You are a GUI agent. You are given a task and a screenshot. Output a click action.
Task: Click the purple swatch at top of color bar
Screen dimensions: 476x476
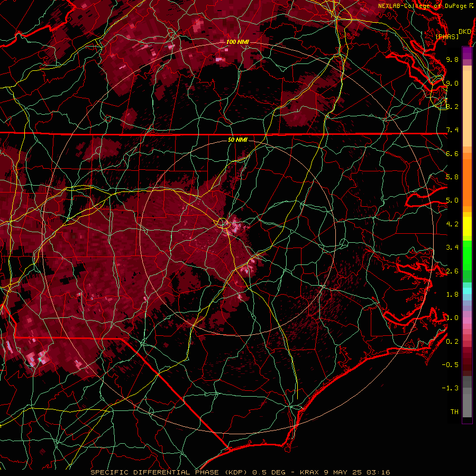click(467, 53)
